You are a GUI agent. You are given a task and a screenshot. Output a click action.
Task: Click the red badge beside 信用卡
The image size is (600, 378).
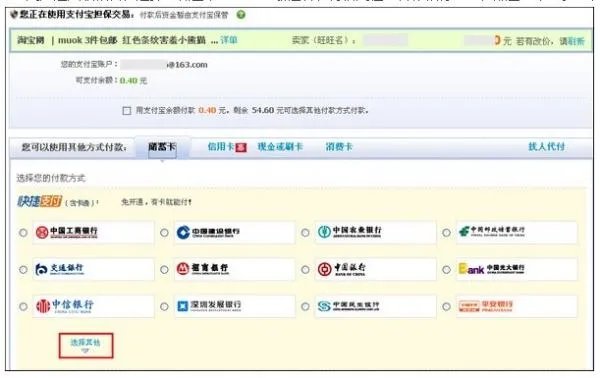(x=241, y=147)
